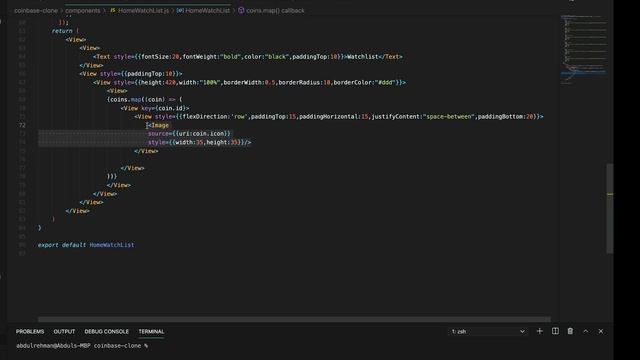The image size is (640, 360).
Task: Click the code minimap overview
Action: pyautogui.click(x=583, y=49)
